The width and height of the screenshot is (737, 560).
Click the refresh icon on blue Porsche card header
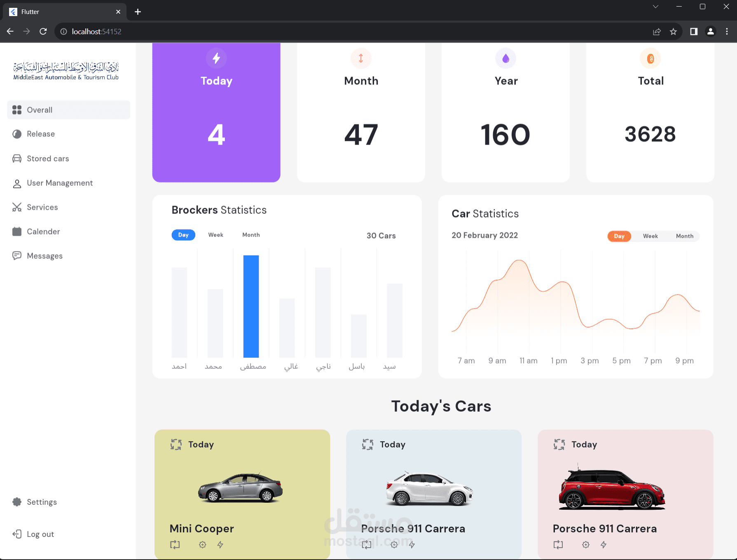point(368,445)
